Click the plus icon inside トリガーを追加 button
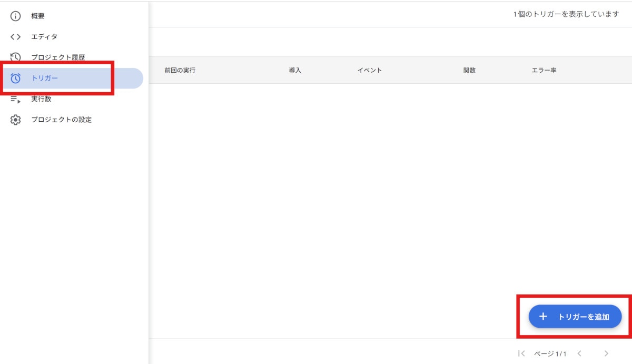Image resolution: width=632 pixels, height=364 pixels. point(543,317)
